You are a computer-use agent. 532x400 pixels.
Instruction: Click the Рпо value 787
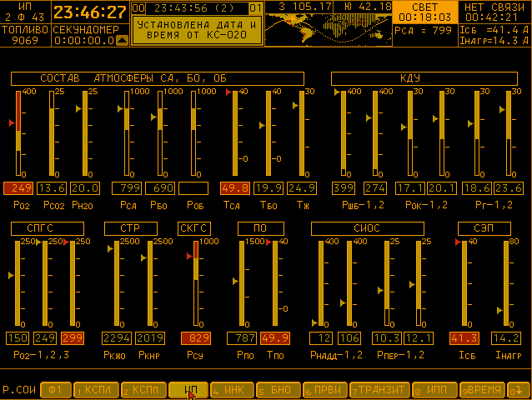(242, 338)
